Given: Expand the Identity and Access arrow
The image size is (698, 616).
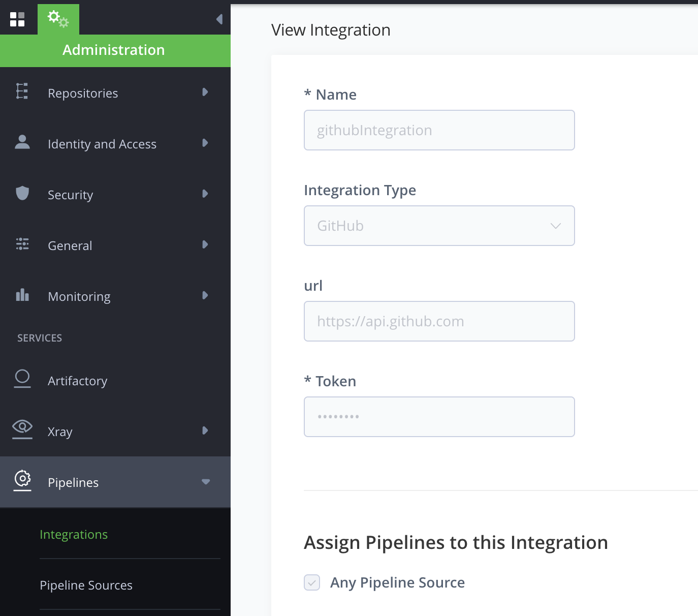Looking at the screenshot, I should 205,143.
